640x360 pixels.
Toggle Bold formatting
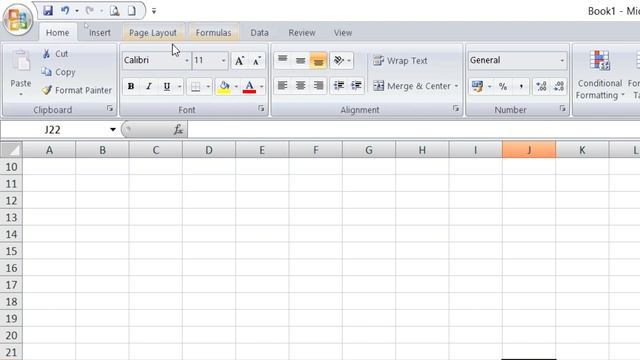(131, 87)
